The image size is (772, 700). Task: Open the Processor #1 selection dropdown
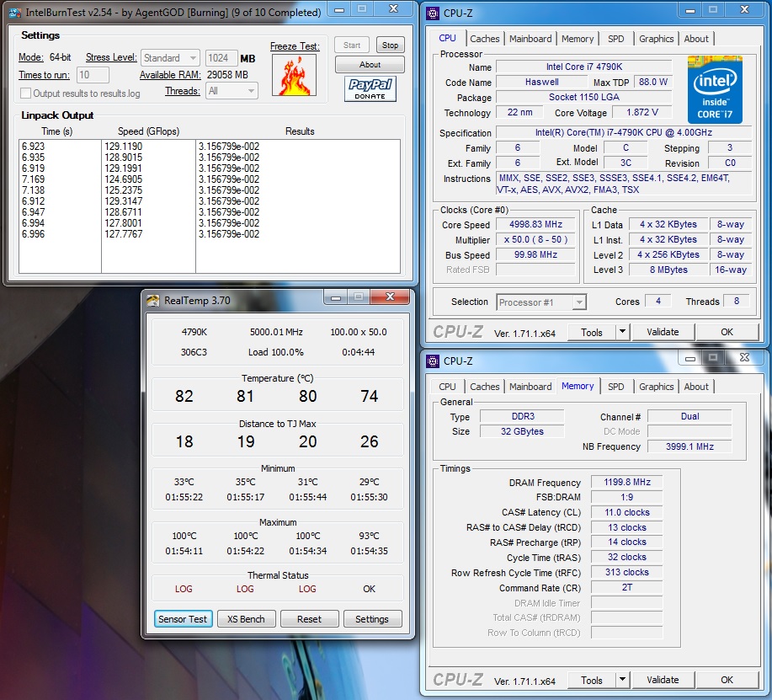(x=541, y=302)
